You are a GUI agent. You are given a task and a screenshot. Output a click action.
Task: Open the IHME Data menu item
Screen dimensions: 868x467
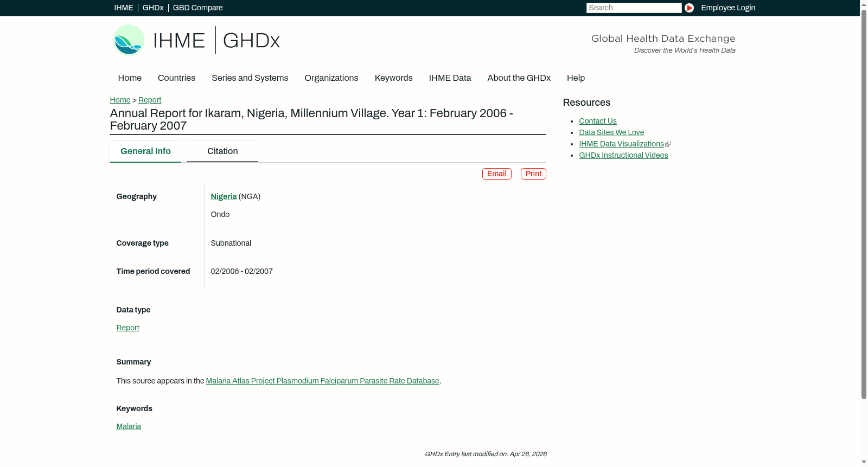[450, 78]
